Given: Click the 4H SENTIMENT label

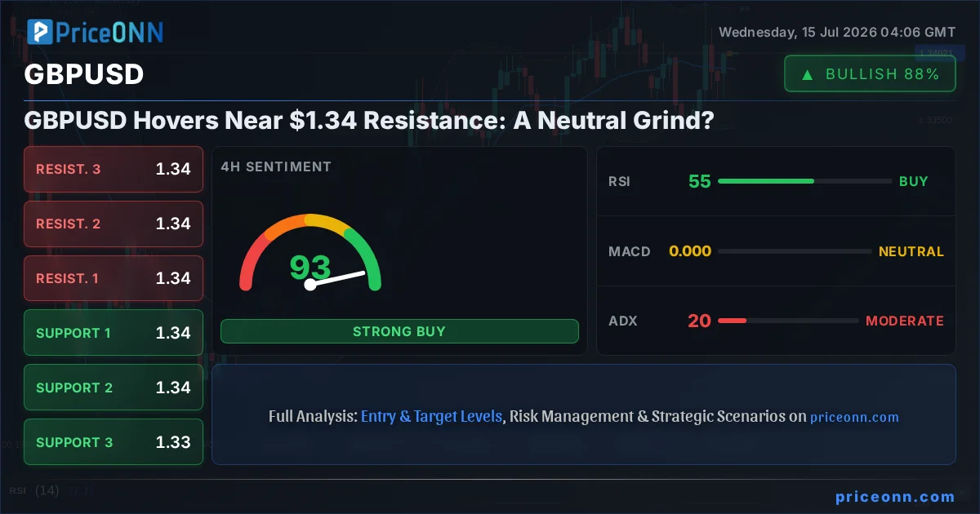Looking at the screenshot, I should coord(276,166).
